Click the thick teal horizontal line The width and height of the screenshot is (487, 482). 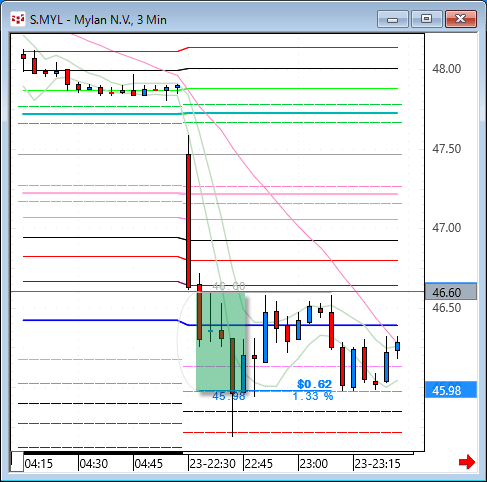tap(210, 113)
